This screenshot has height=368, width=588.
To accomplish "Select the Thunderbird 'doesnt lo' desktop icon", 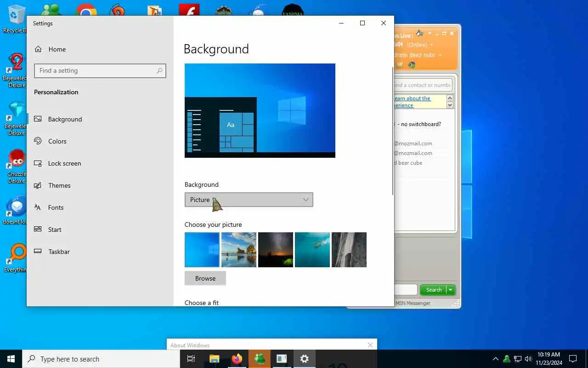I will tap(16, 211).
